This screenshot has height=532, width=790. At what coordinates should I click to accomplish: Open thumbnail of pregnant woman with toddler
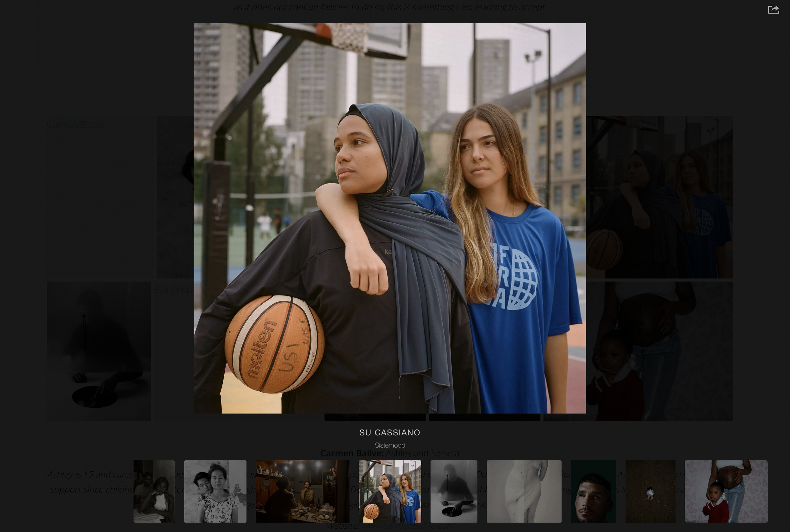point(726,491)
